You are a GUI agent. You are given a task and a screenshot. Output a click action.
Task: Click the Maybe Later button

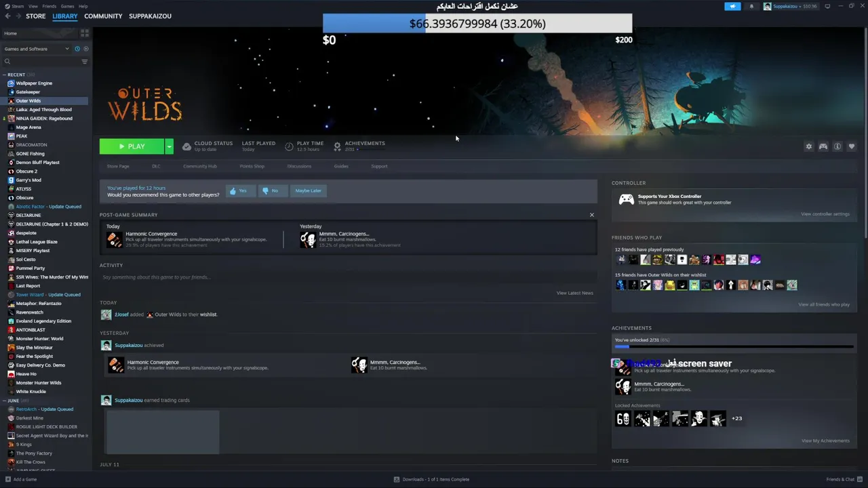[309, 191]
